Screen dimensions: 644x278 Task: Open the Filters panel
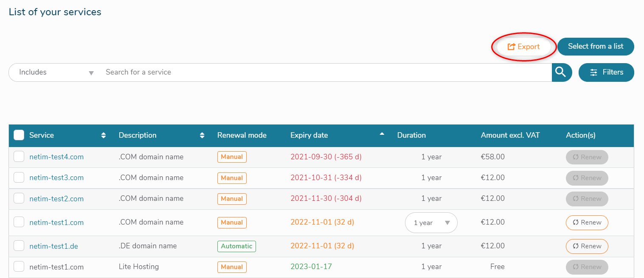(606, 72)
